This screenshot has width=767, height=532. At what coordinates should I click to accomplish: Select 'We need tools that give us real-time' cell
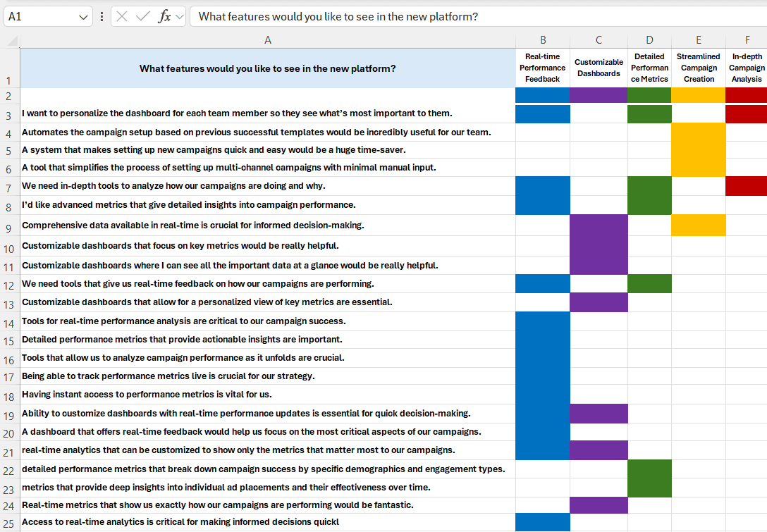tap(268, 283)
